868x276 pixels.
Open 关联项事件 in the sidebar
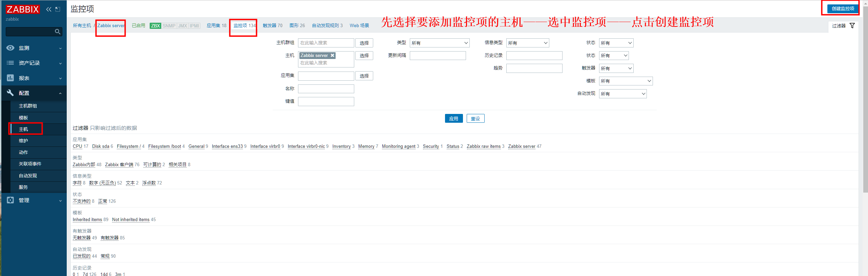click(30, 164)
